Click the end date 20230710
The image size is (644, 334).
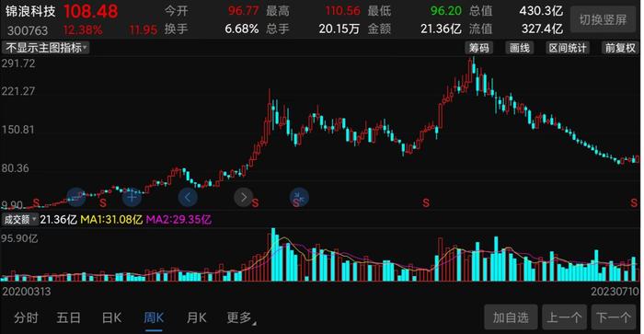click(615, 292)
